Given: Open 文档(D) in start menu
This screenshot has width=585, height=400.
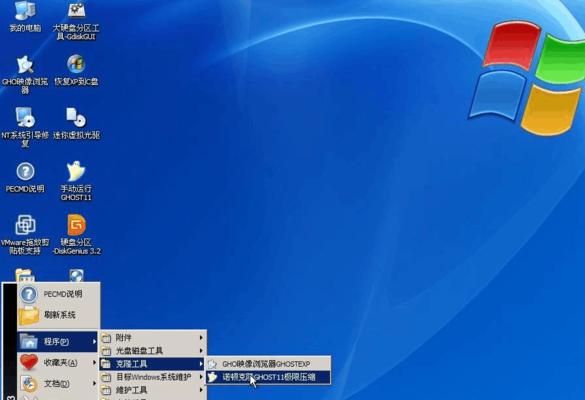Looking at the screenshot, I should tap(58, 384).
